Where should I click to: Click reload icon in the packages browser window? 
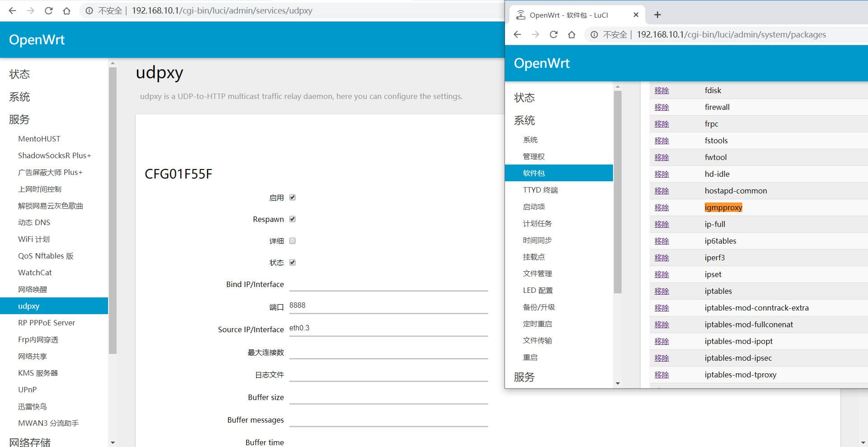pos(553,35)
